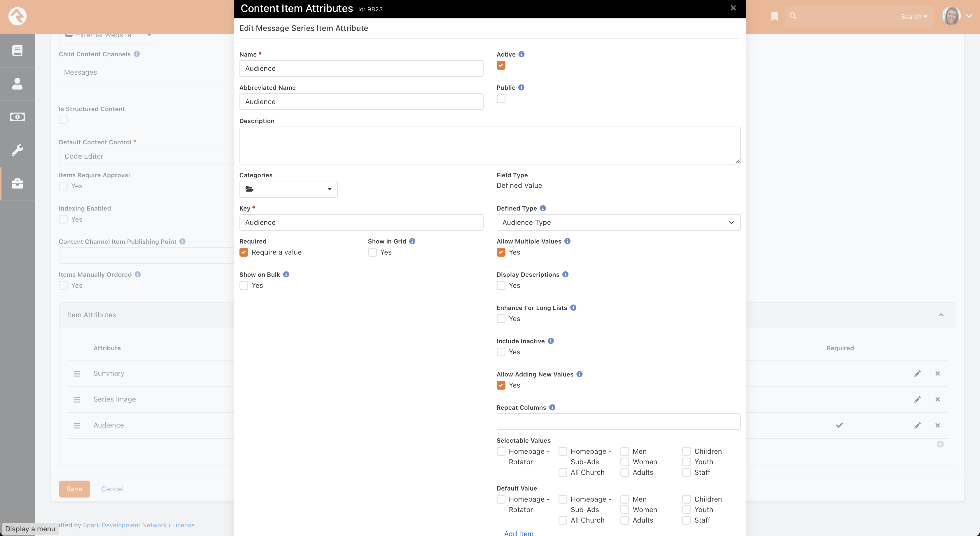The image size is (980, 536).
Task: Edit the Summary attribute pencil icon
Action: coord(918,374)
